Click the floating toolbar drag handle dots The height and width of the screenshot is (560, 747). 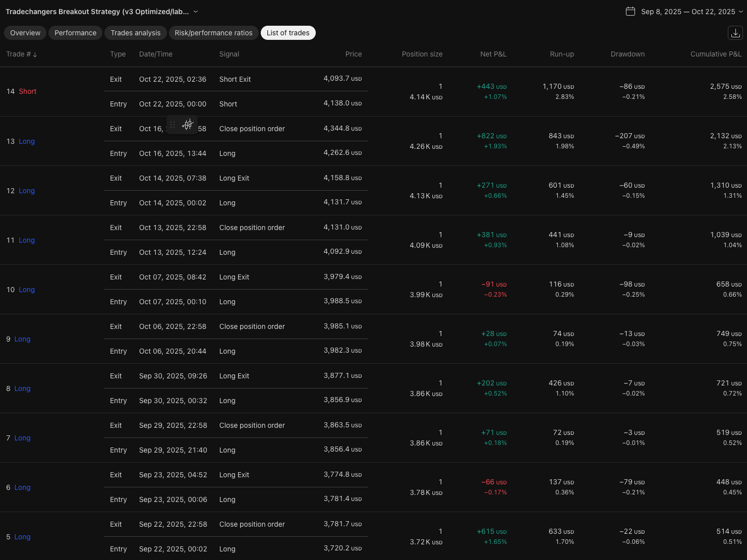pos(173,125)
